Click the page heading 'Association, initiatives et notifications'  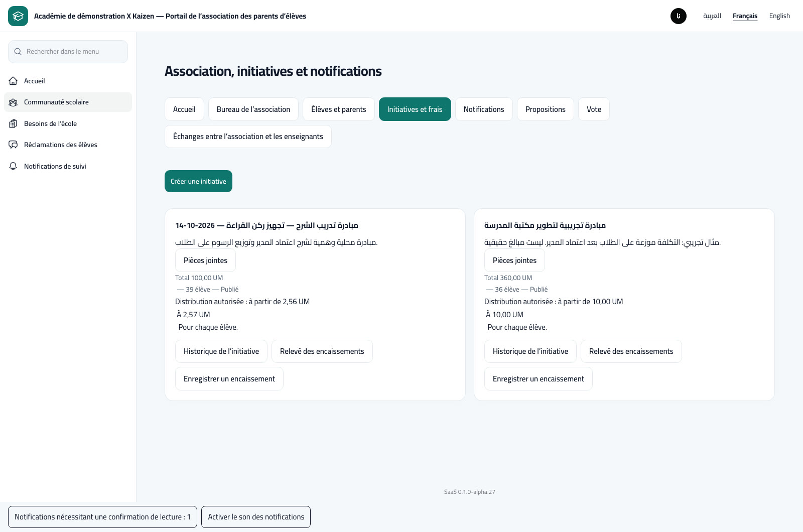[x=273, y=71]
